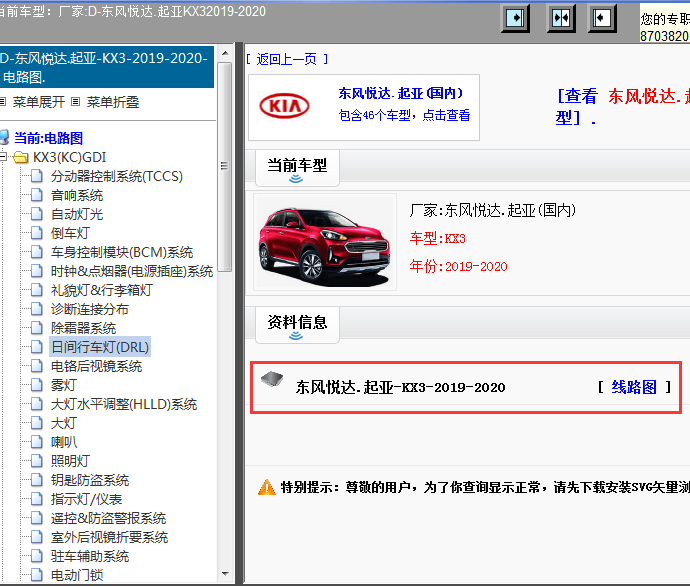Click the first pane-layout icon in the top toolbar

[515, 18]
